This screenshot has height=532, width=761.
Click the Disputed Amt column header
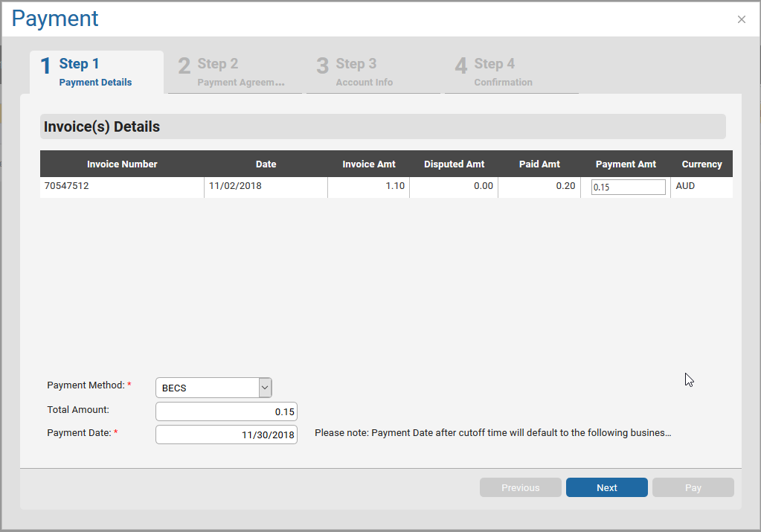click(x=454, y=164)
